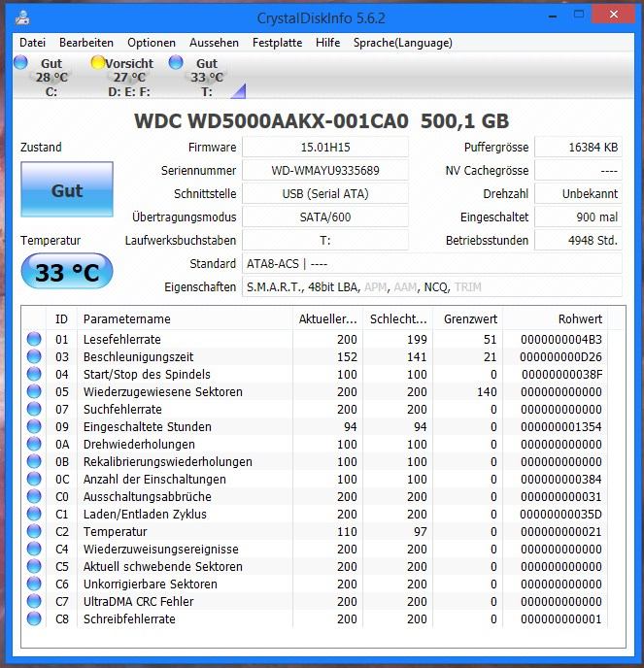Viewport: 644px width, 668px height.
Task: Click the Laufwerksbuchstaben field T:
Action: (x=325, y=240)
